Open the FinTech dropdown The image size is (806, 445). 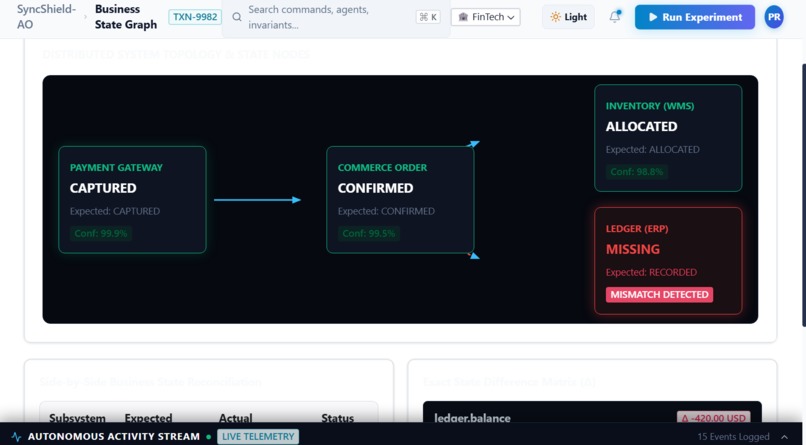[x=486, y=17]
